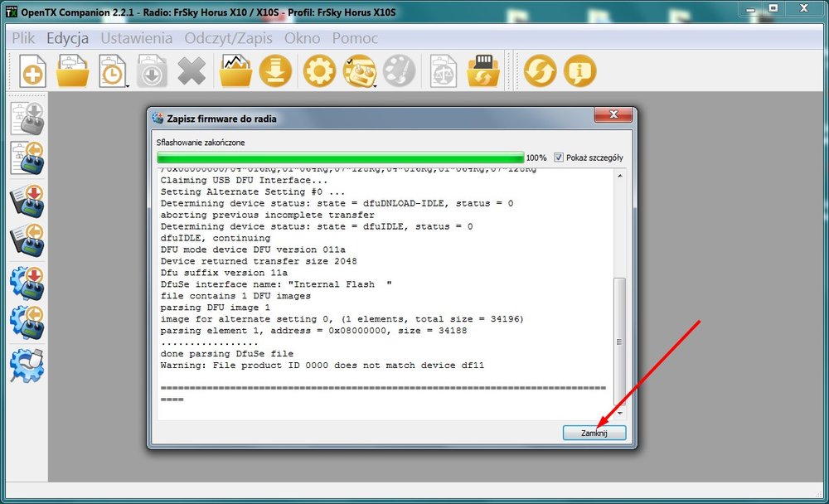The image size is (829, 504).
Task: Click 'Sflashowanie zakończone' status label
Action: coord(201,143)
